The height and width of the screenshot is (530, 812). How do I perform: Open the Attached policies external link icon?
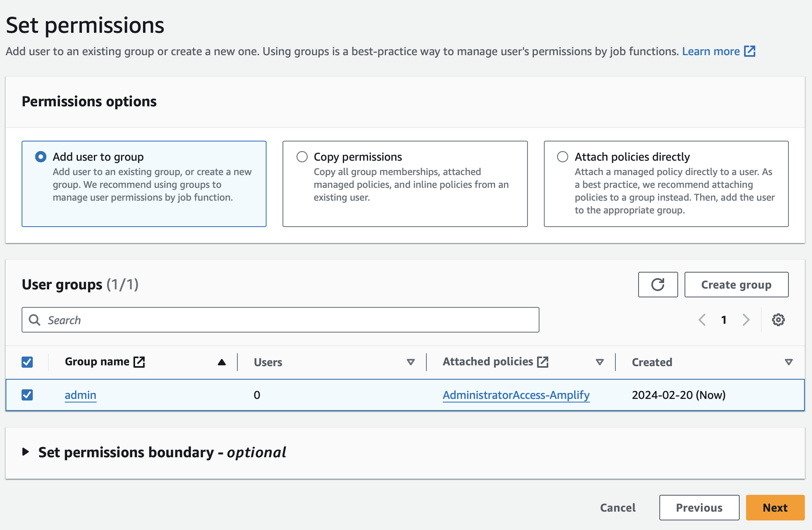543,361
